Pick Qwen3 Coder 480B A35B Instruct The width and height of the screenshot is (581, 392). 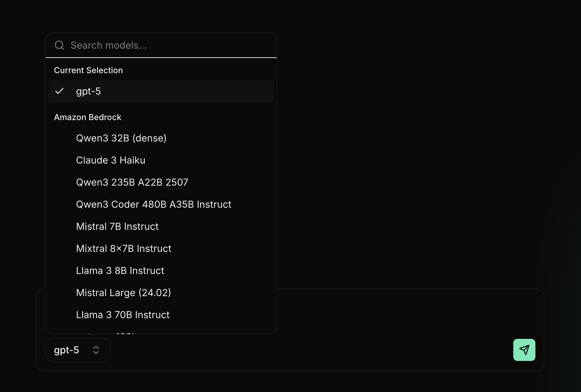154,204
